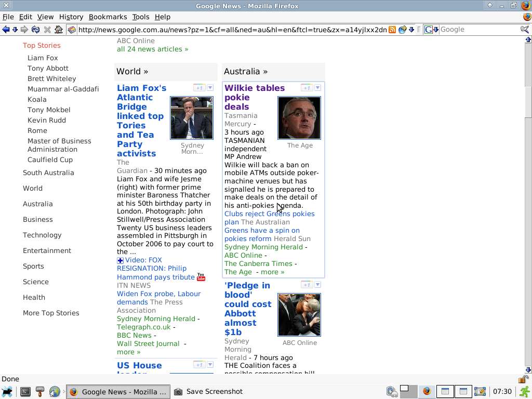The width and height of the screenshot is (532, 399).
Task: Open the 'Greens have a spin on pokies reform' link
Action: coord(262,234)
